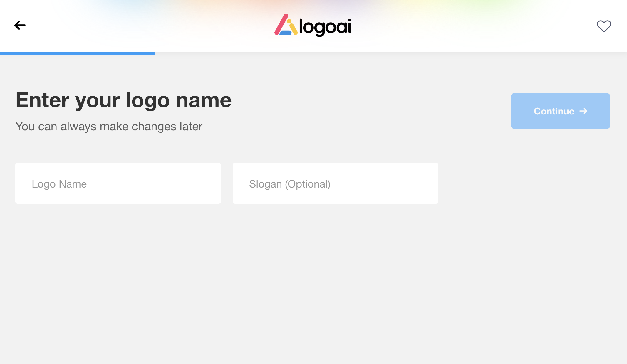Click the "Enter your logo name" heading

point(124,100)
